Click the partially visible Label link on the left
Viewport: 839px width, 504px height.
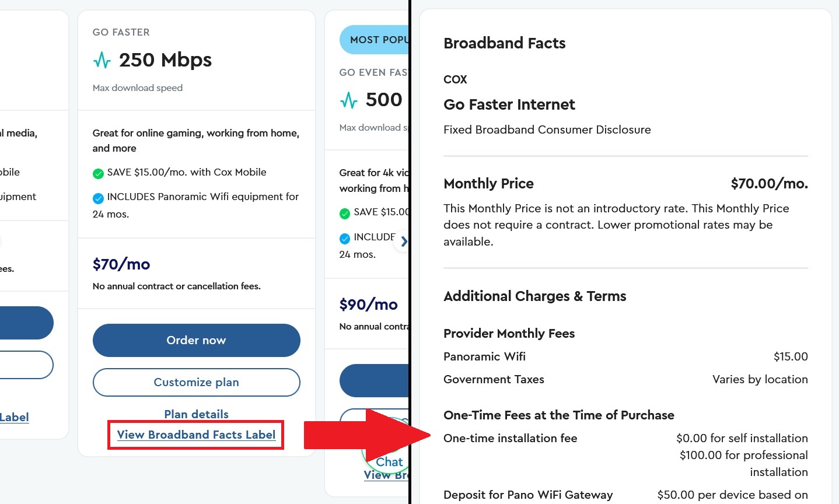click(15, 417)
